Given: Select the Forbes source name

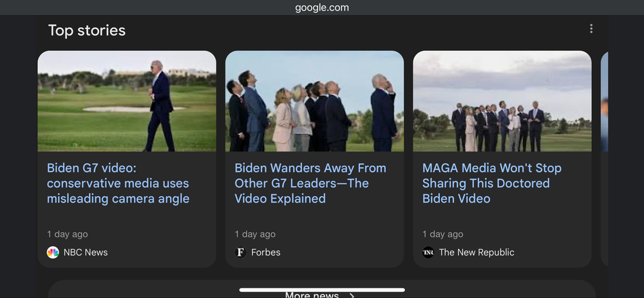Looking at the screenshot, I should [266, 252].
